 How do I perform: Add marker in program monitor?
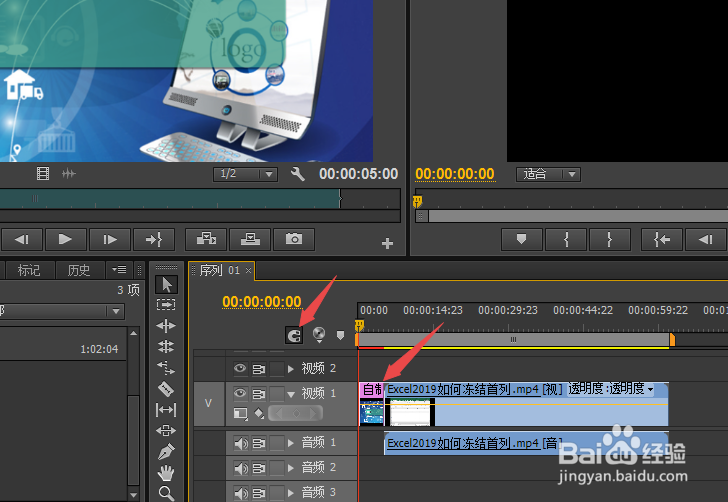coord(522,239)
